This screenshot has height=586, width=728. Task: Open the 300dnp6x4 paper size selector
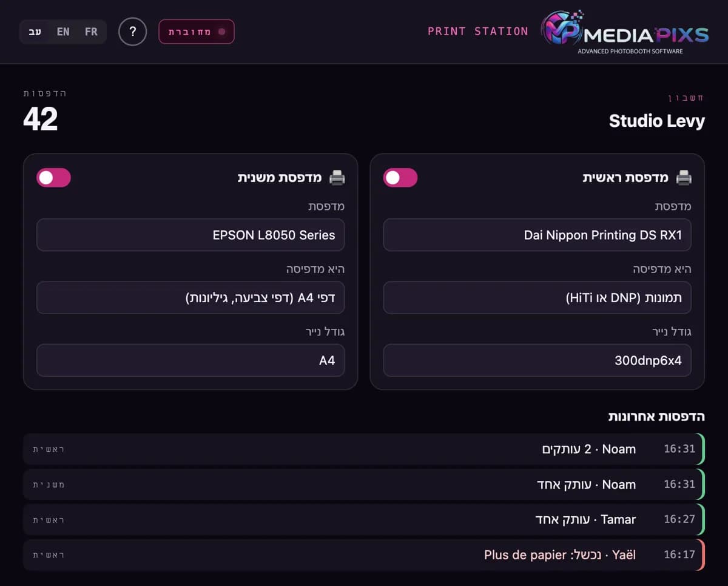(537, 360)
